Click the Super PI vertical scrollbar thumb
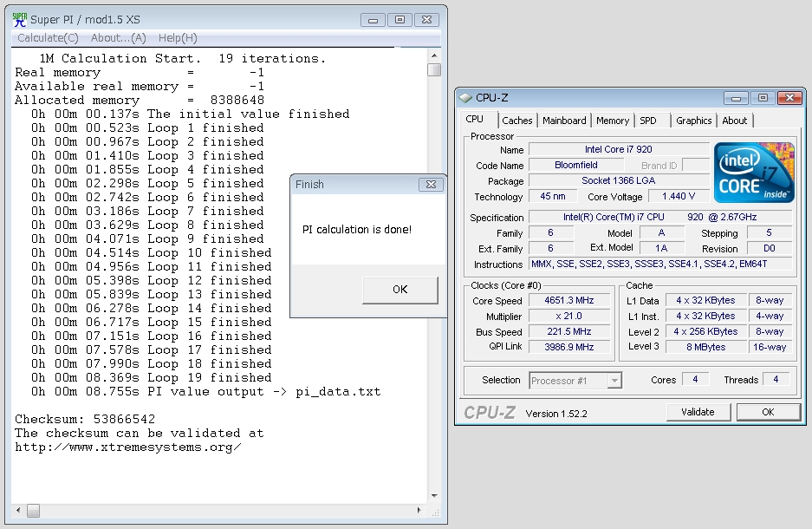The height and width of the screenshot is (529, 812). point(434,69)
